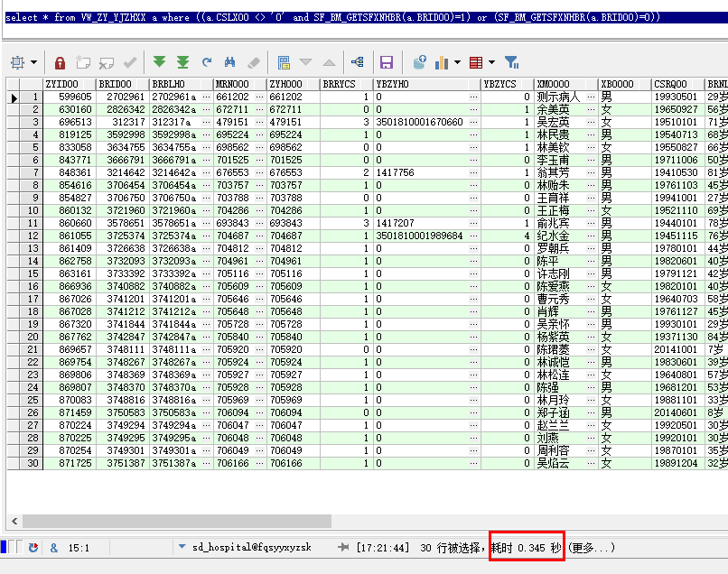This screenshot has width=728, height=574.
Task: Open the grid select-mode dropdown arrow
Action: pyautogui.click(x=34, y=63)
